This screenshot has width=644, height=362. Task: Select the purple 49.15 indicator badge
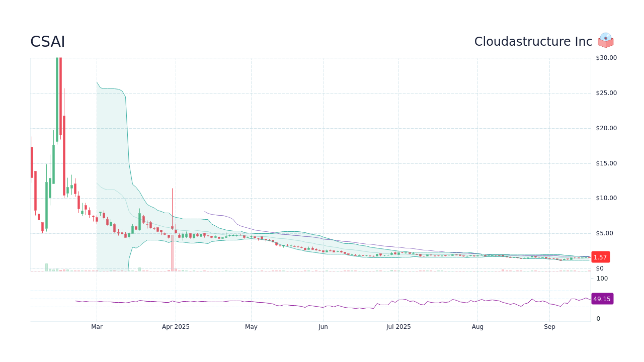602,299
